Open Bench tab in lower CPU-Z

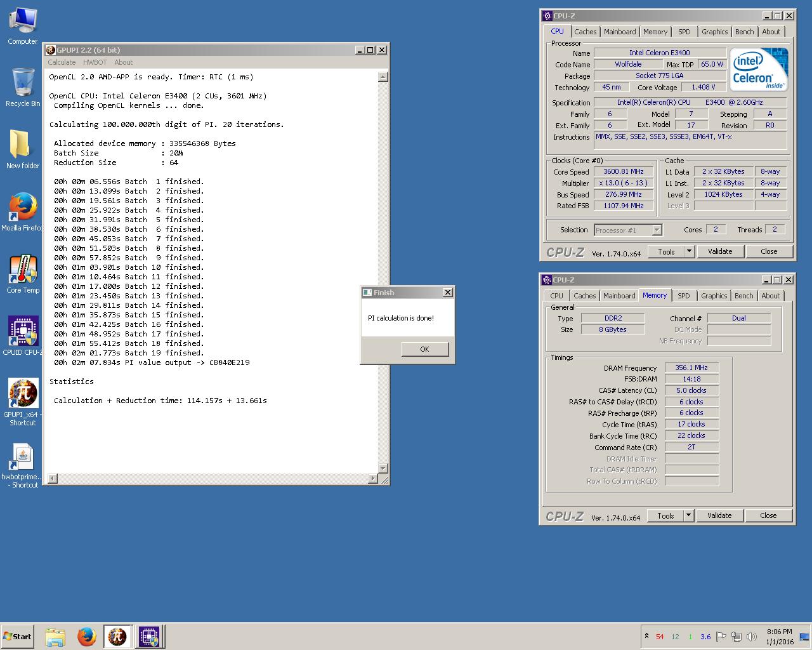[x=743, y=296]
